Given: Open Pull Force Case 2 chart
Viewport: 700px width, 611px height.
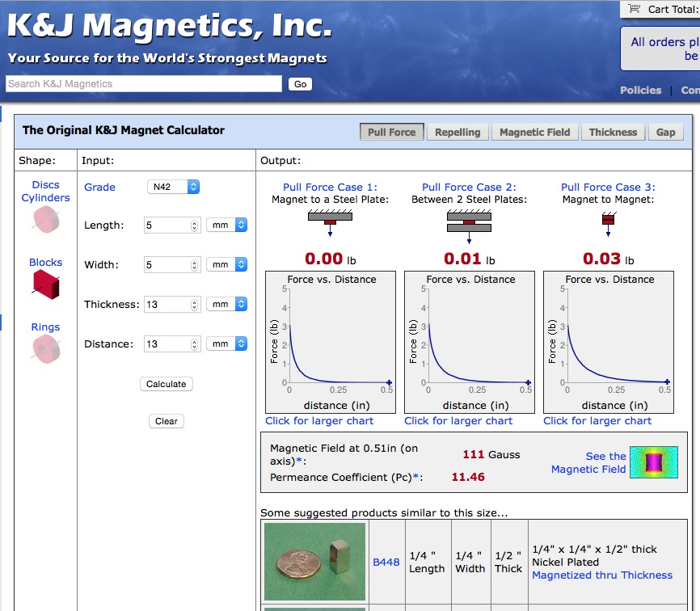Looking at the screenshot, I should click(x=469, y=342).
